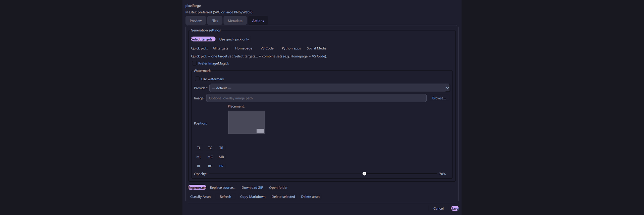The image size is (644, 215).
Task: Set watermark position to BL
Action: tap(199, 166)
